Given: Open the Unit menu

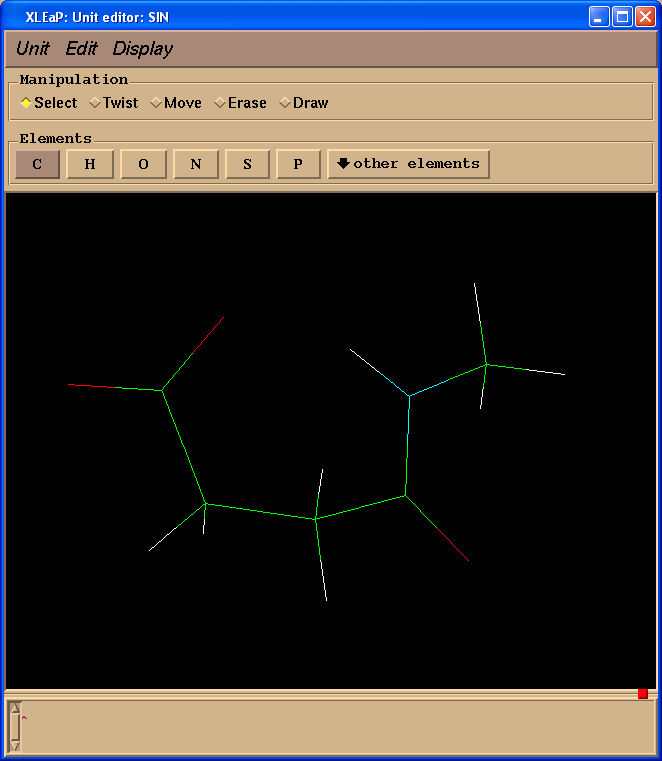Looking at the screenshot, I should pyautogui.click(x=33, y=49).
